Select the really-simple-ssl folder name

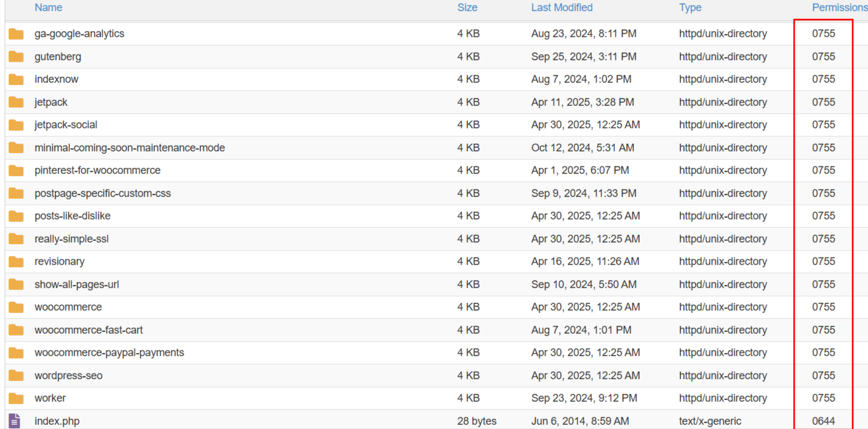coord(72,239)
